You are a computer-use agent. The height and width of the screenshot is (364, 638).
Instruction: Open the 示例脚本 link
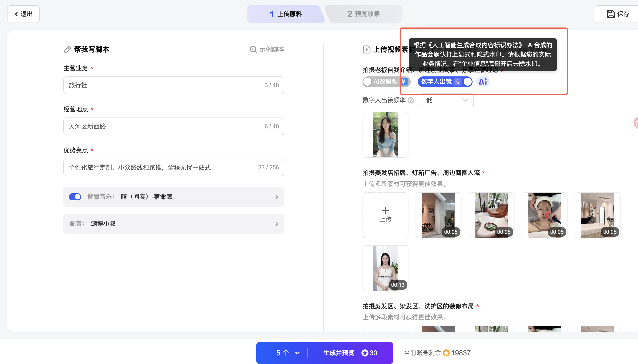coord(272,49)
